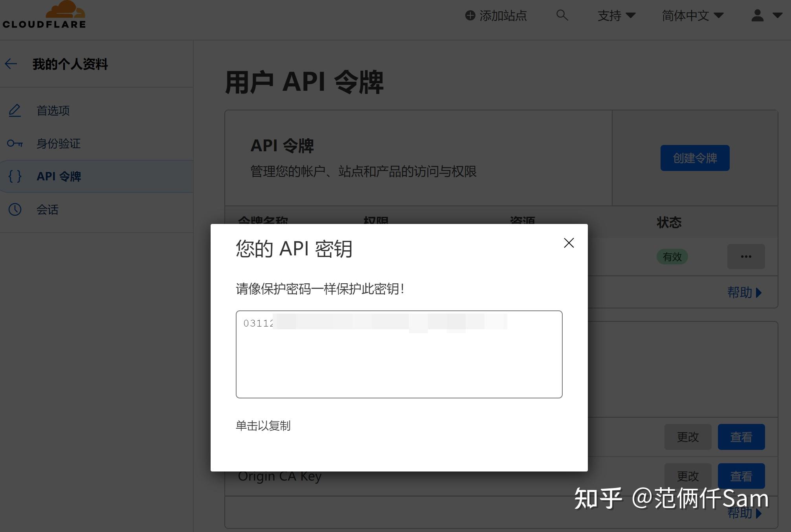
Task: Select API 令牌 in the sidebar
Action: coord(96,176)
